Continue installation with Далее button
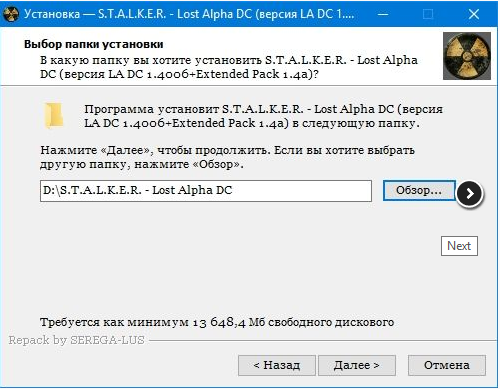 [357, 365]
